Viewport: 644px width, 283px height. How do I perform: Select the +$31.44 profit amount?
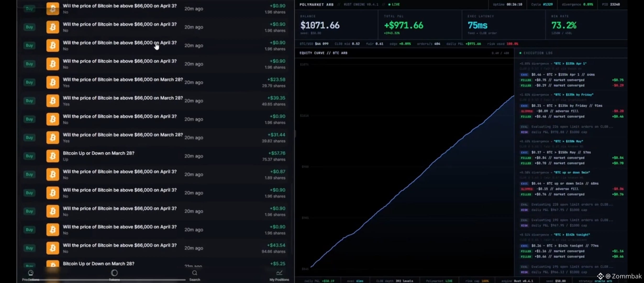(x=276, y=135)
